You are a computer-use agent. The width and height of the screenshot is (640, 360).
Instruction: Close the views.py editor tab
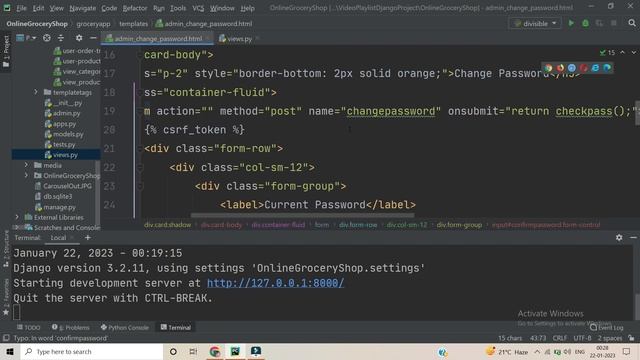(x=258, y=39)
